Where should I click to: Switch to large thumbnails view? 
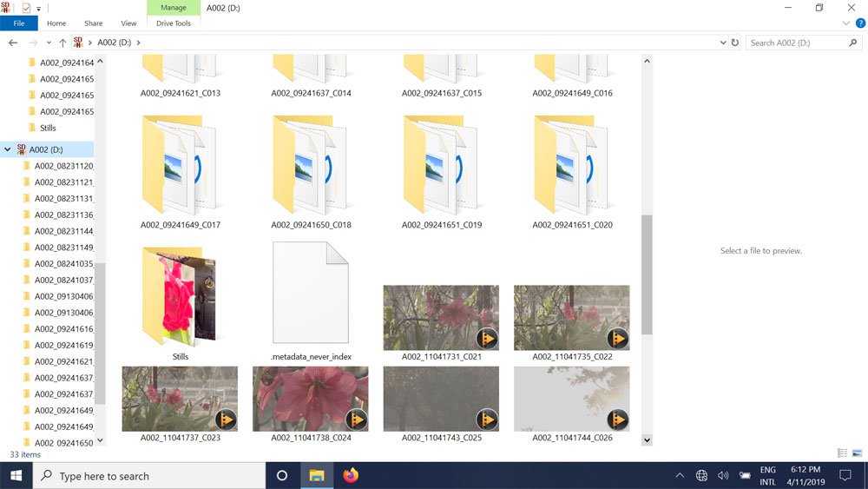pyautogui.click(x=857, y=453)
